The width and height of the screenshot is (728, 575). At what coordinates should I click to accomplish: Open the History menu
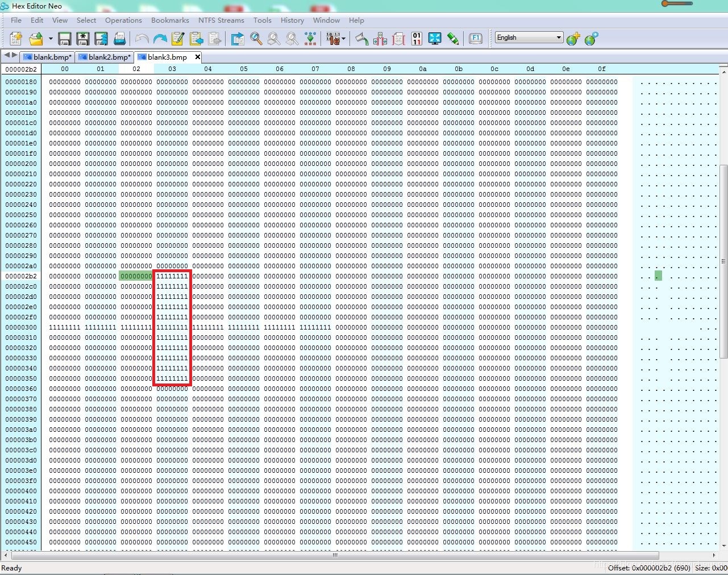click(x=292, y=20)
